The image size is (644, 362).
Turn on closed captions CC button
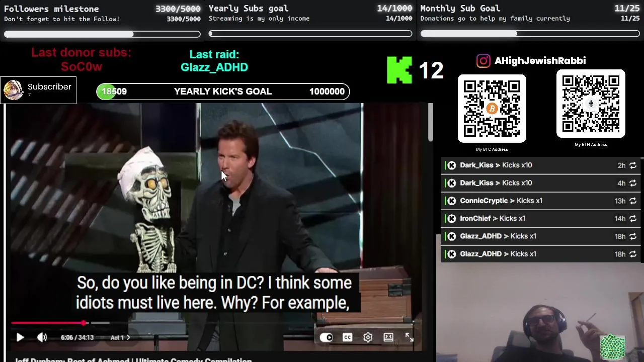coord(347,337)
